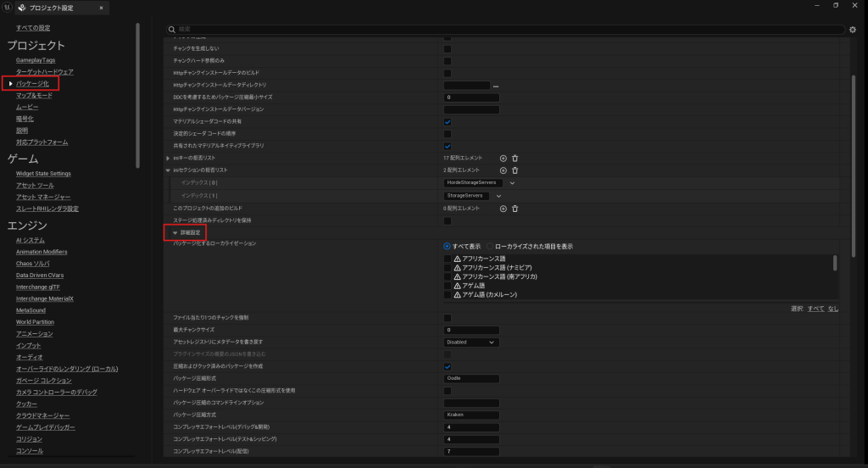Clear the iniセクションの拒否リスト array with trash icon
868x468 pixels.
515,170
